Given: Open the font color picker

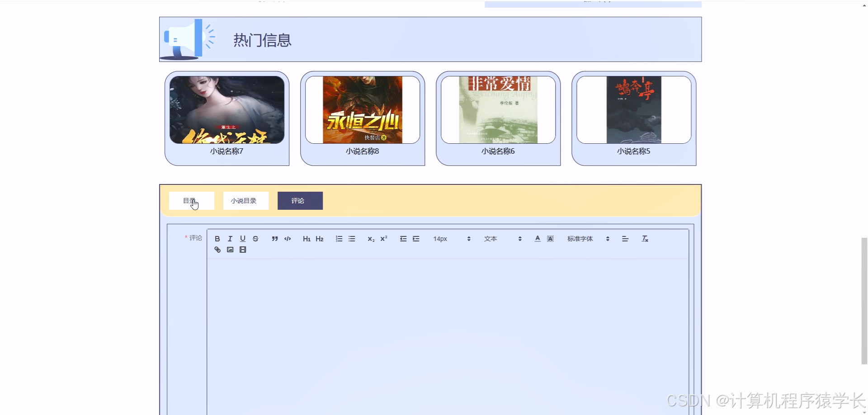Looking at the screenshot, I should pyautogui.click(x=537, y=239).
